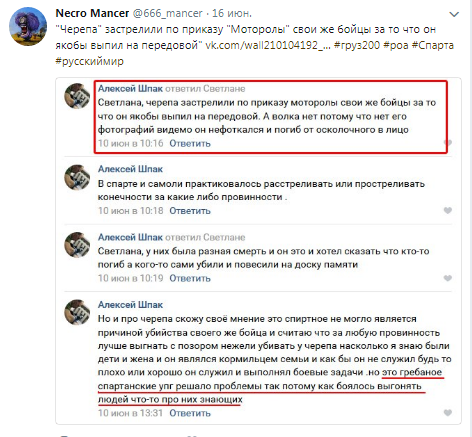Open the tweet options chevron menu

[454, 14]
